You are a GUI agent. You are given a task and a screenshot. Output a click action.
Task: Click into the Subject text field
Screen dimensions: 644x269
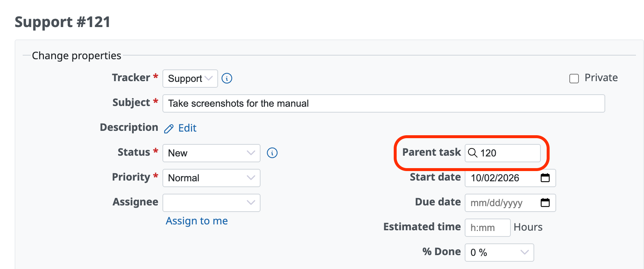pyautogui.click(x=384, y=103)
